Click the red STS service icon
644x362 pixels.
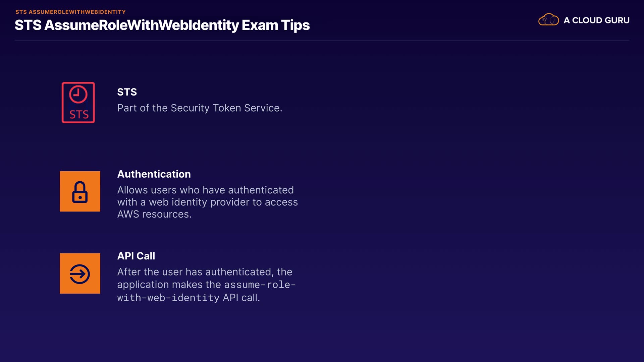78,103
